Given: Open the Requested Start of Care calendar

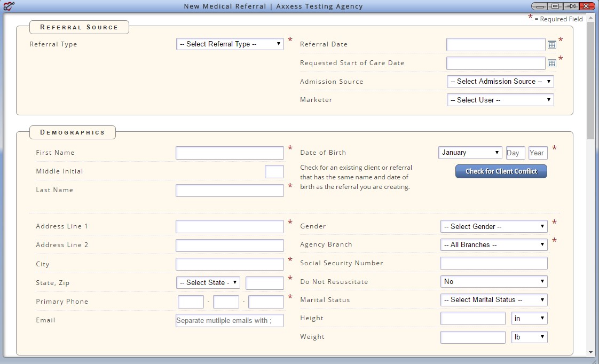Looking at the screenshot, I should click(x=552, y=63).
